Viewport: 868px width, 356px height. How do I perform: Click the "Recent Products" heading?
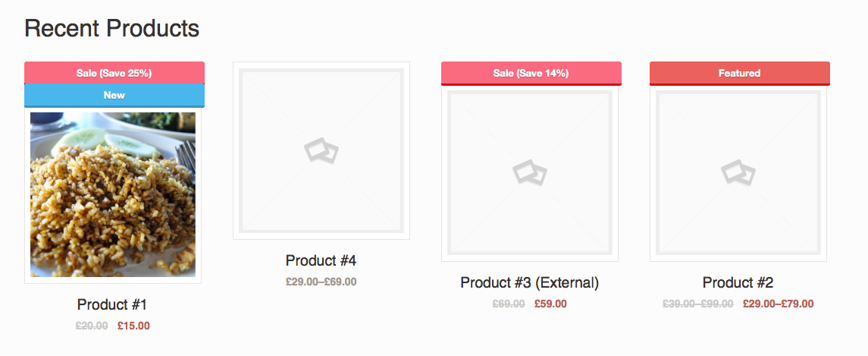[x=111, y=29]
